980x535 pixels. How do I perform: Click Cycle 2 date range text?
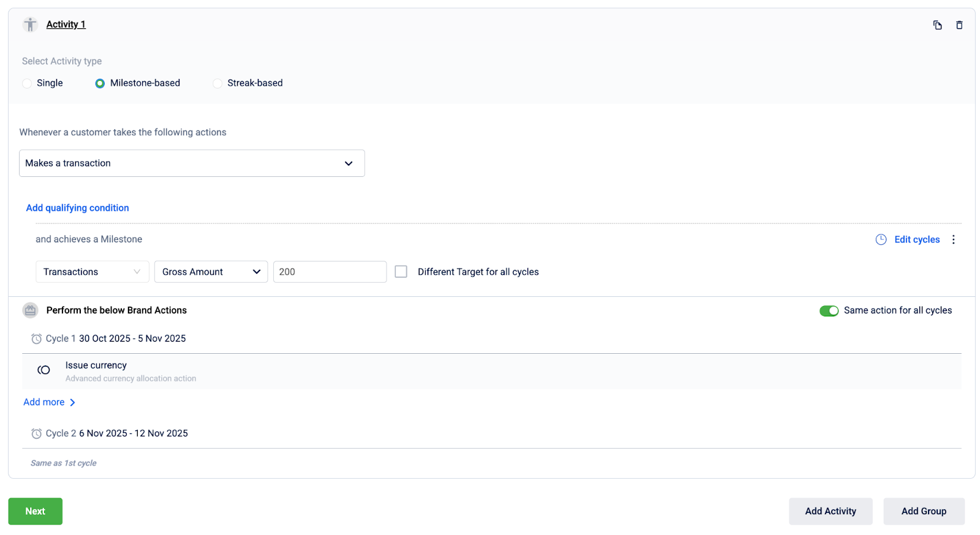(134, 433)
